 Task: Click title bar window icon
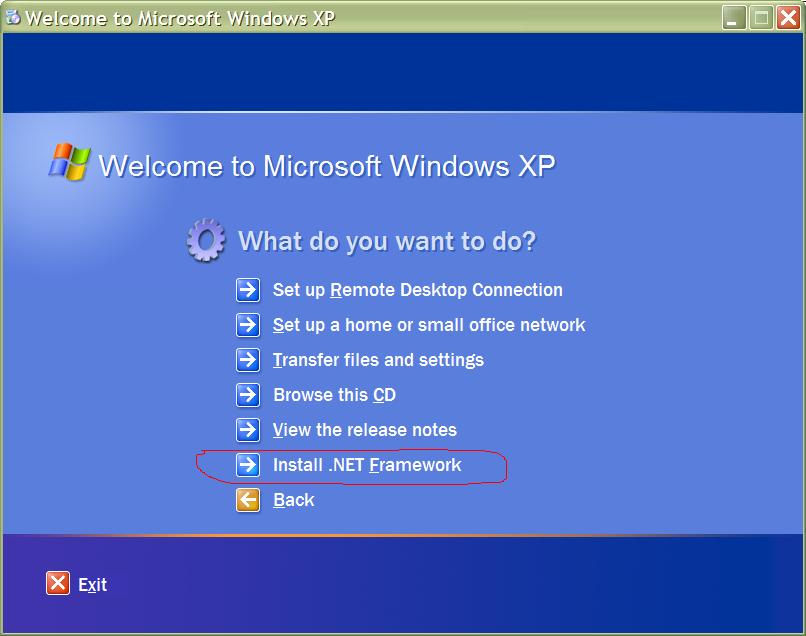tap(13, 17)
